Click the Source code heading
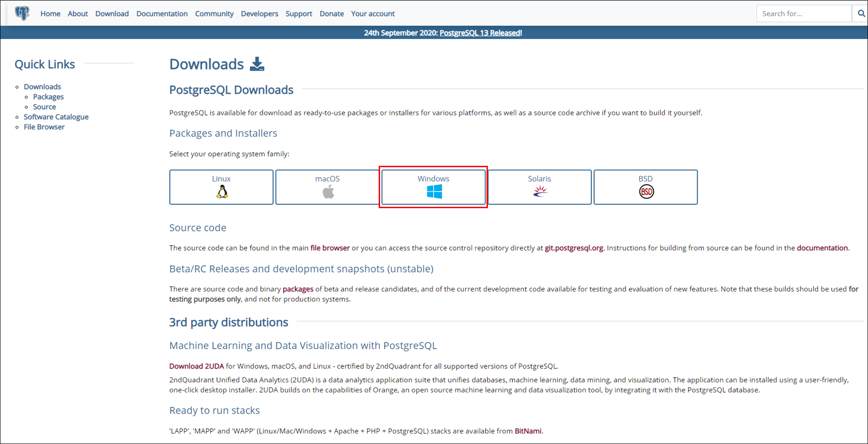The width and height of the screenshot is (868, 444). coord(198,228)
